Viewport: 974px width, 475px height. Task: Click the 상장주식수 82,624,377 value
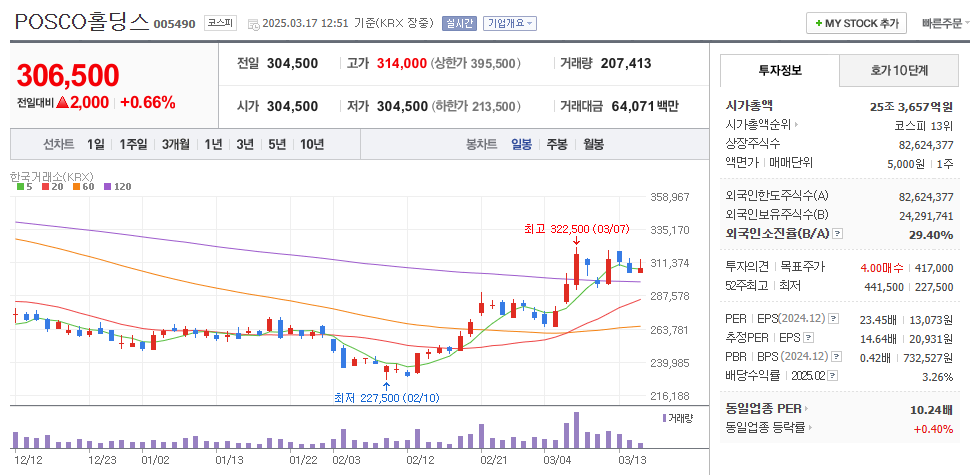926,144
